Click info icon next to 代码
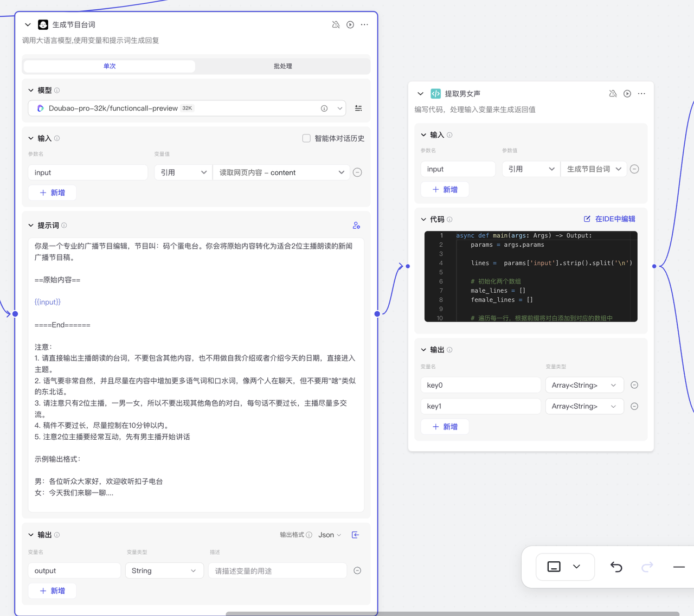Image resolution: width=694 pixels, height=616 pixels. coord(449,220)
